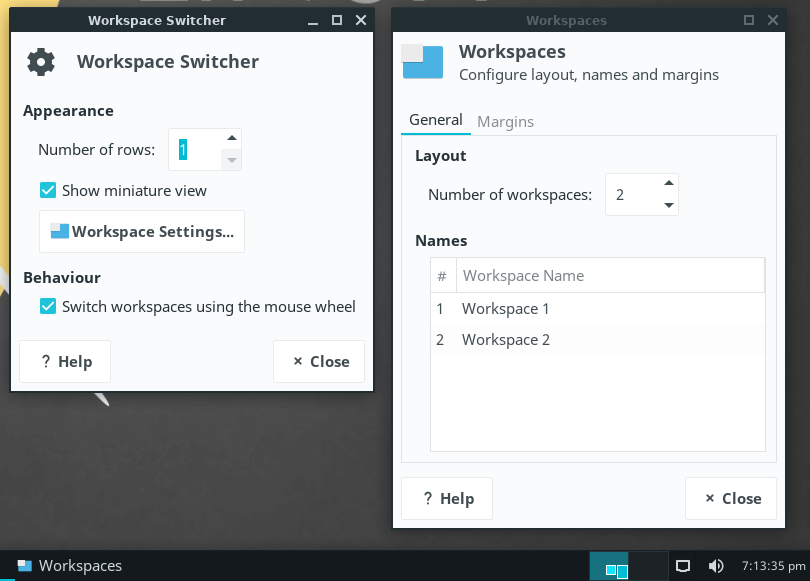Image resolution: width=810 pixels, height=581 pixels.
Task: Open the Margins tab
Action: (x=505, y=121)
